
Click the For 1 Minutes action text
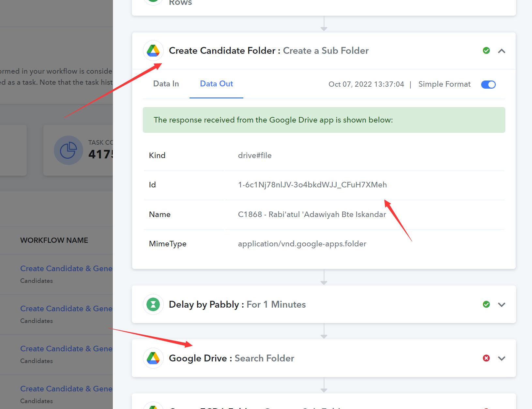click(x=276, y=304)
